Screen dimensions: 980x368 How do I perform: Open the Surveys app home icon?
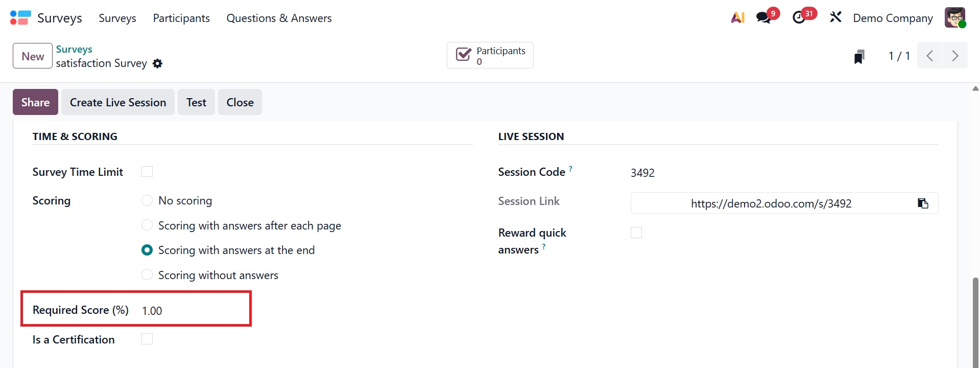pyautogui.click(x=20, y=18)
